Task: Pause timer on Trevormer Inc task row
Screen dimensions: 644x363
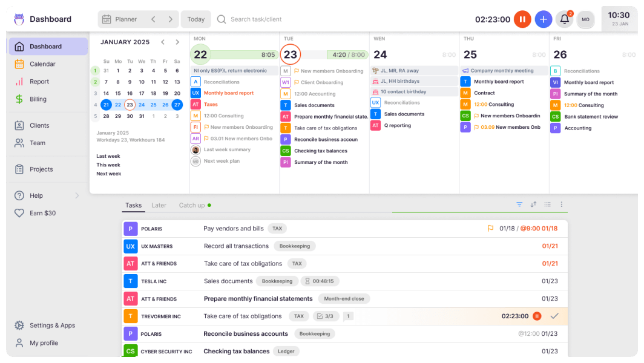Action: tap(537, 316)
